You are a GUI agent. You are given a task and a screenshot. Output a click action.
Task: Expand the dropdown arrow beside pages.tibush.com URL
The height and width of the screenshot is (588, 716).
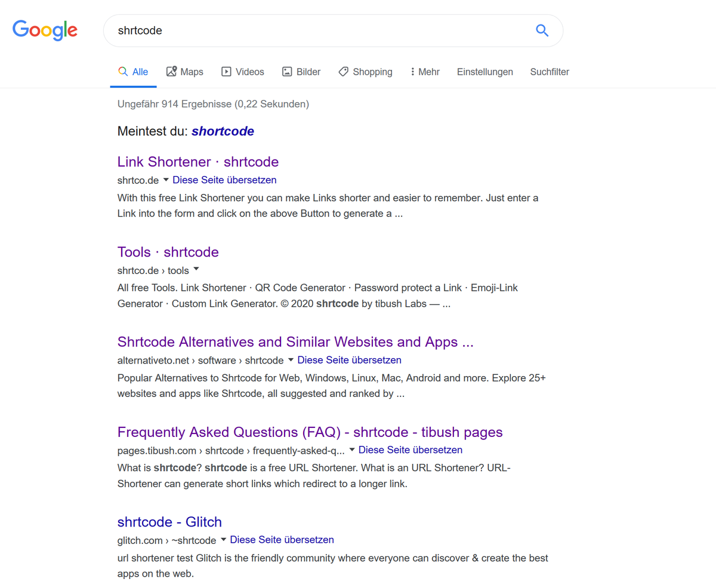pyautogui.click(x=352, y=449)
